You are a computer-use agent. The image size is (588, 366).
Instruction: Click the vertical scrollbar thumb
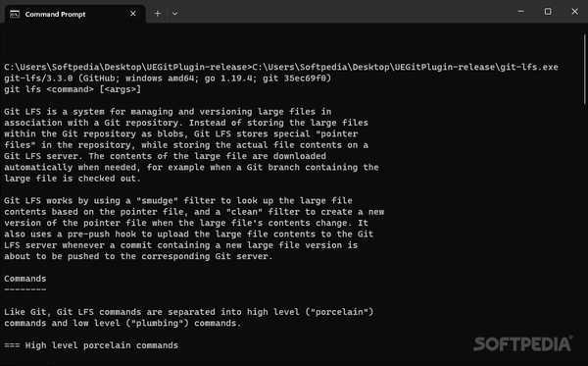pyautogui.click(x=585, y=70)
